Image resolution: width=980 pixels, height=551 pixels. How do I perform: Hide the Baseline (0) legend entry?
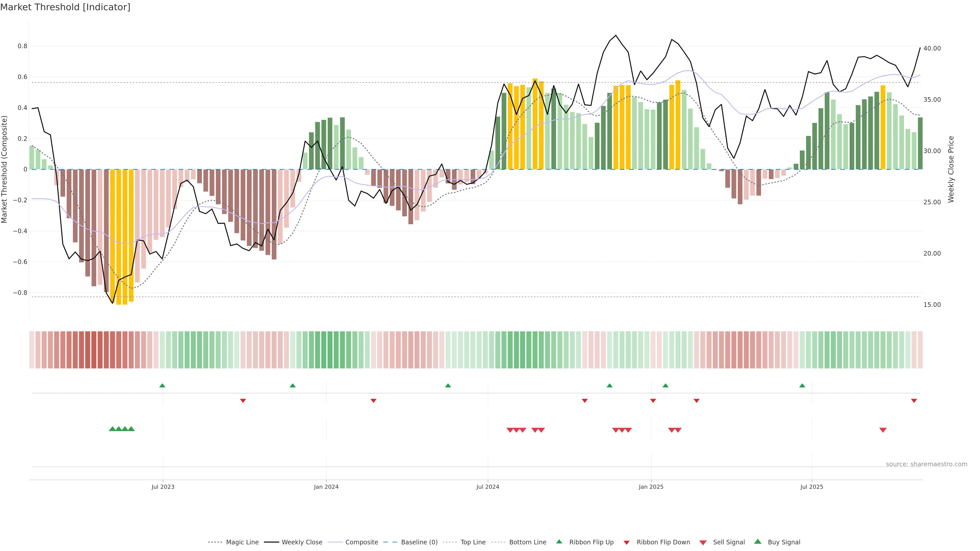point(419,542)
